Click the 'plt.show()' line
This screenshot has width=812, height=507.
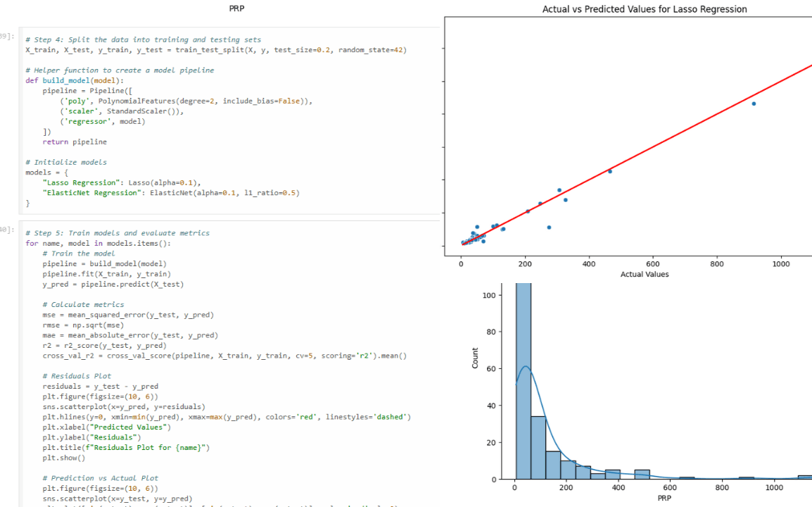[x=64, y=458]
